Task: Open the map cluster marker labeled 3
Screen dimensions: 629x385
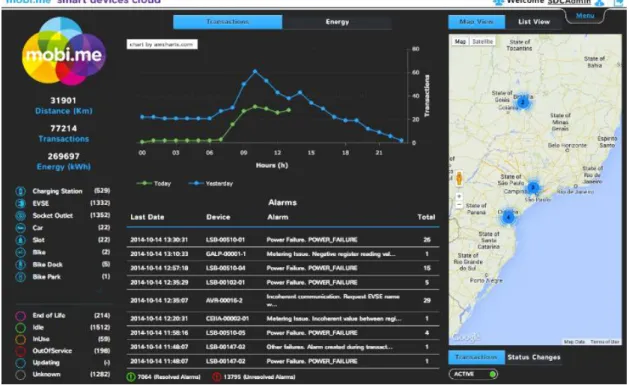Action: tap(533, 187)
